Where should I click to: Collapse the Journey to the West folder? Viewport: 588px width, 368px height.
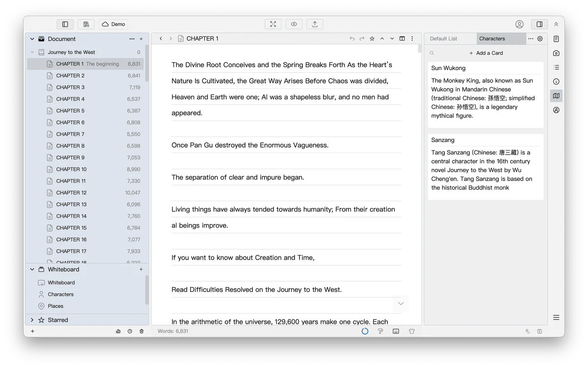pos(32,52)
